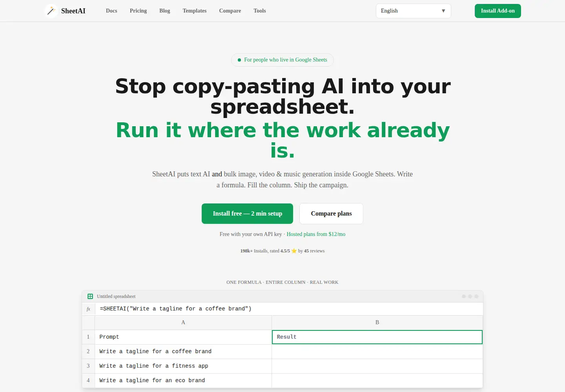Click cell 'Write a tagline for a fitness app'
The height and width of the screenshot is (392, 565).
coord(183,366)
